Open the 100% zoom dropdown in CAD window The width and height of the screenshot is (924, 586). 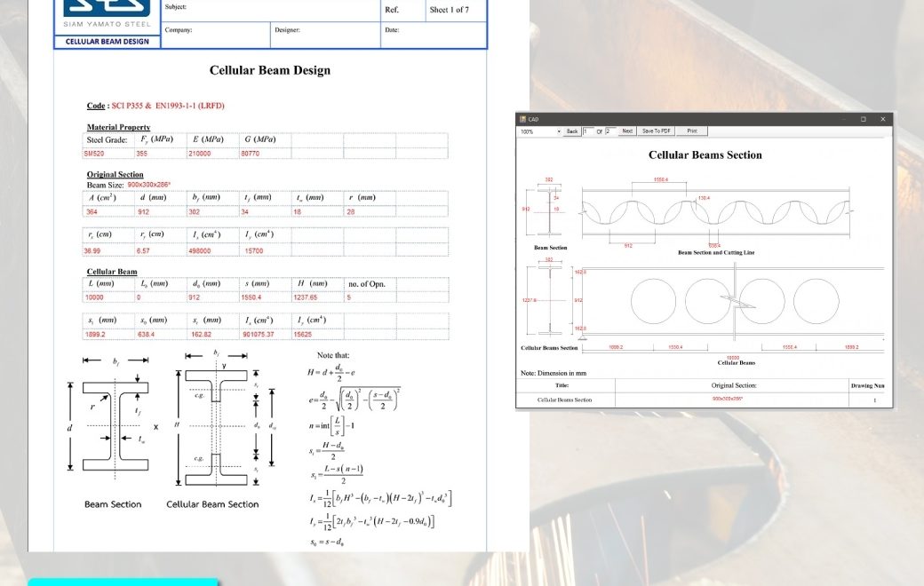540,131
